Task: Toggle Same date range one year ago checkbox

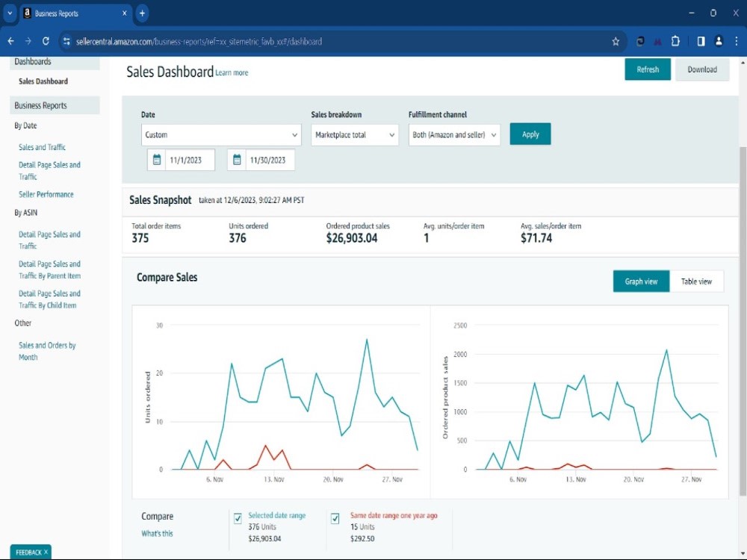Action: pos(335,518)
